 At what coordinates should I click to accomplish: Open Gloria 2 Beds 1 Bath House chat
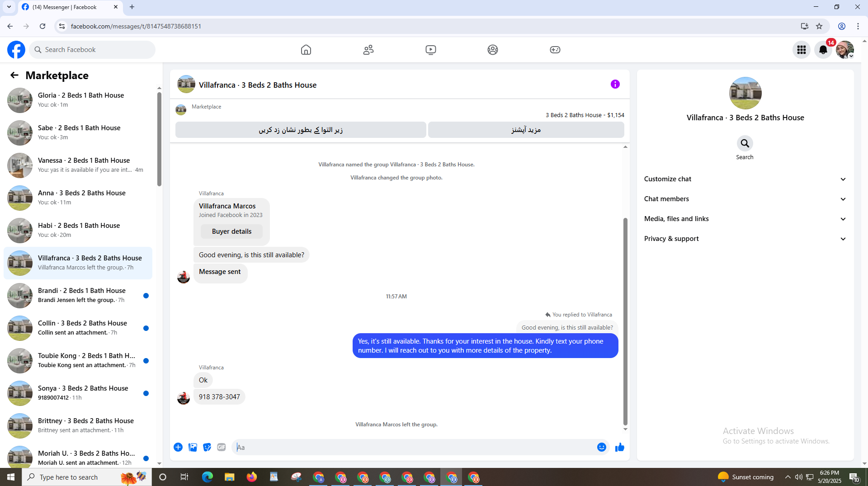tap(78, 100)
